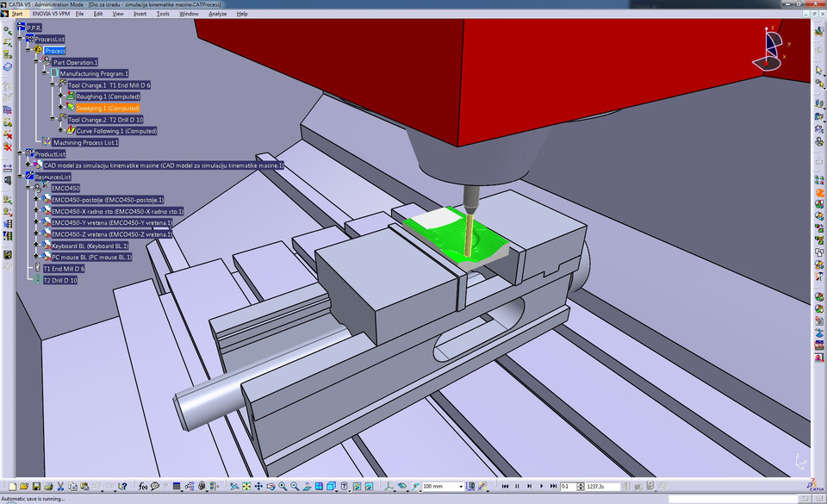Select the Formula f(x) tool icon
Screen dimensions: 827x504
tap(142, 485)
